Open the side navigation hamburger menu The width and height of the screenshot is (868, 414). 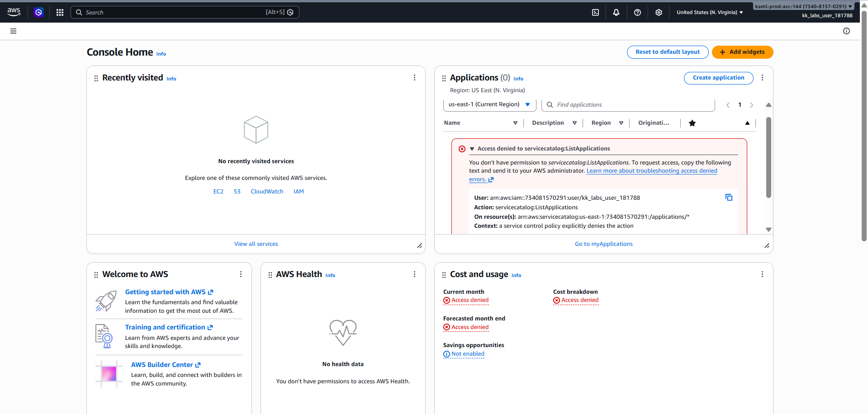13,31
